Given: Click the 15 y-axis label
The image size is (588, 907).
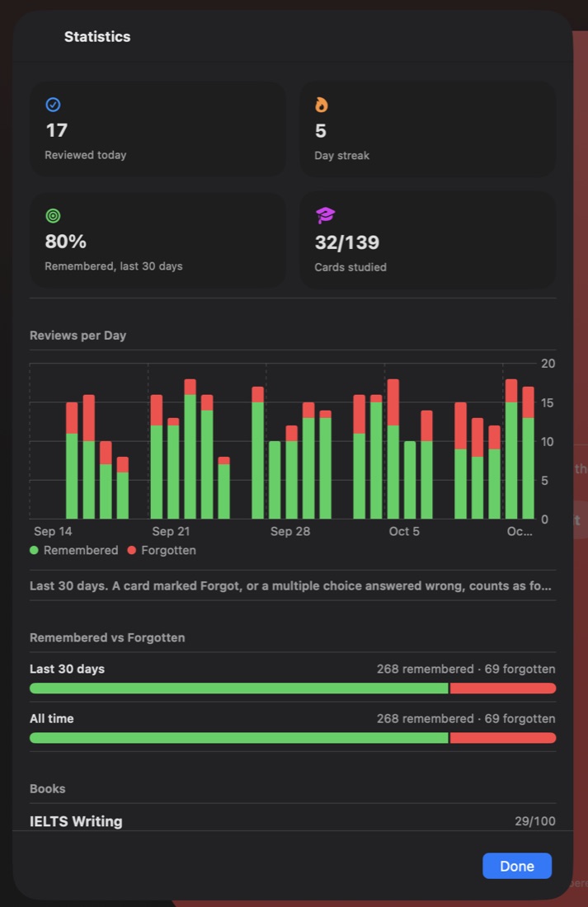Looking at the screenshot, I should coord(548,402).
